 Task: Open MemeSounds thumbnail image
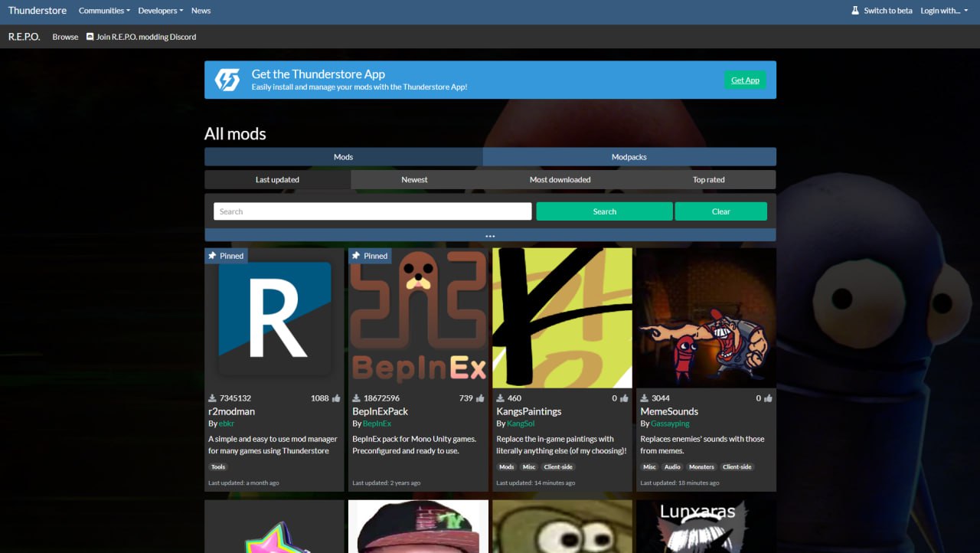click(706, 318)
